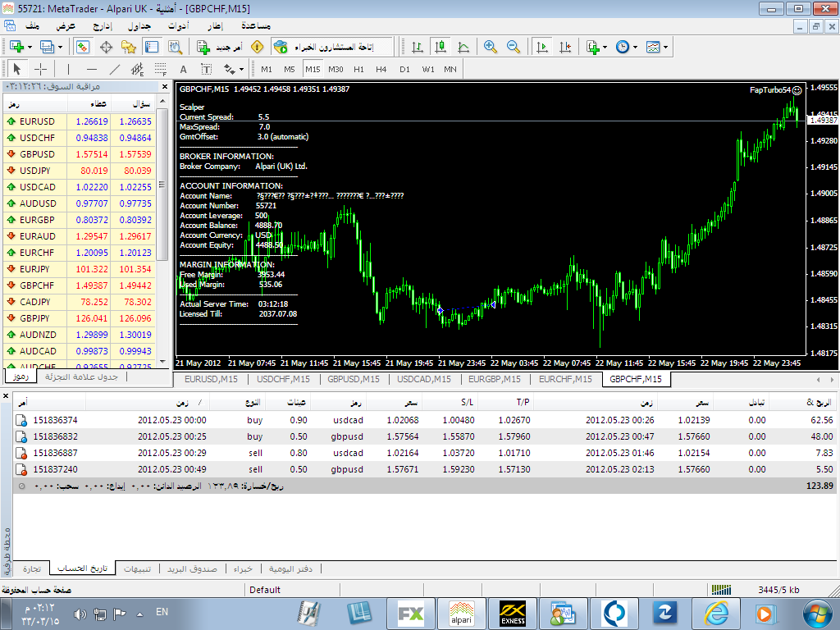The width and height of the screenshot is (840, 630).
Task: Open the Indicators list dropdown
Action: click(x=596, y=47)
